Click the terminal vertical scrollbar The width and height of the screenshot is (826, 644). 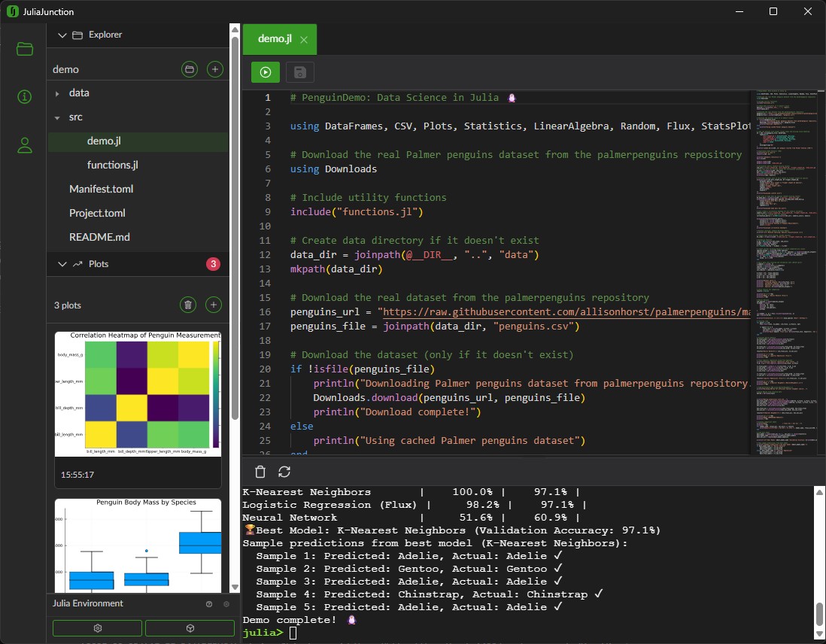point(819,615)
